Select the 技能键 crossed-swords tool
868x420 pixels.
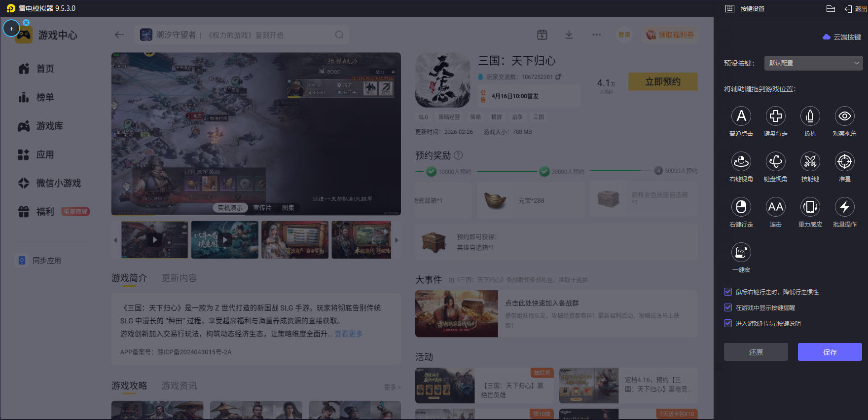click(810, 161)
